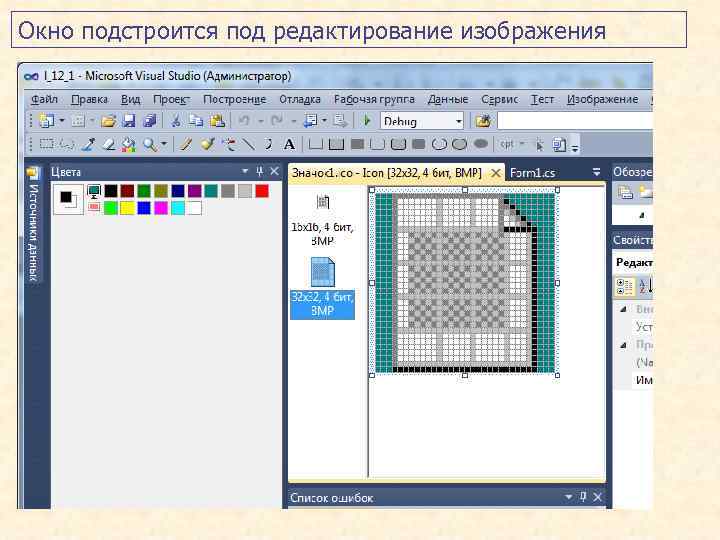Select the Eraser tool
The image size is (720, 540).
pos(109,144)
